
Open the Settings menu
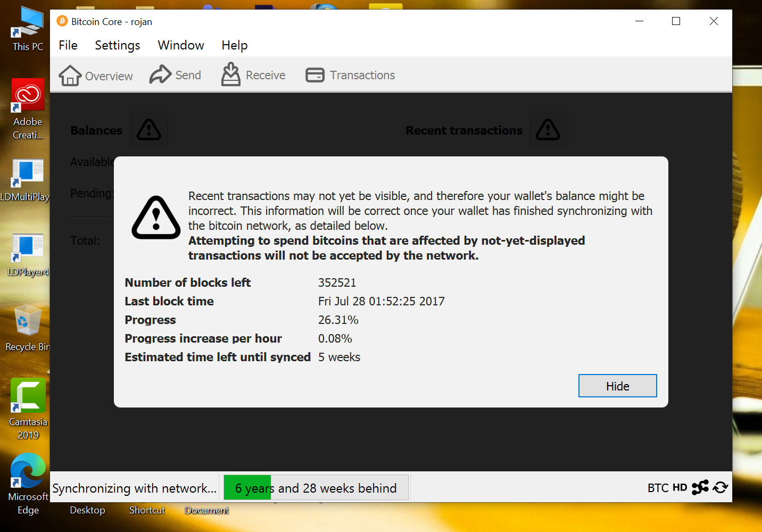pos(118,45)
